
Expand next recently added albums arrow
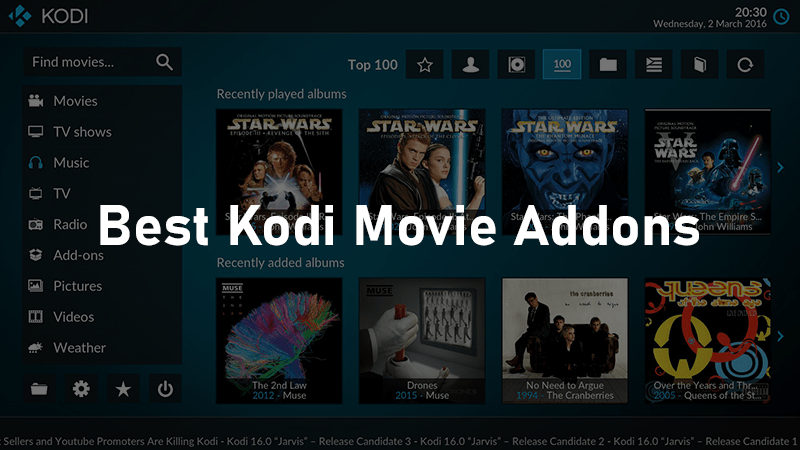pos(780,336)
